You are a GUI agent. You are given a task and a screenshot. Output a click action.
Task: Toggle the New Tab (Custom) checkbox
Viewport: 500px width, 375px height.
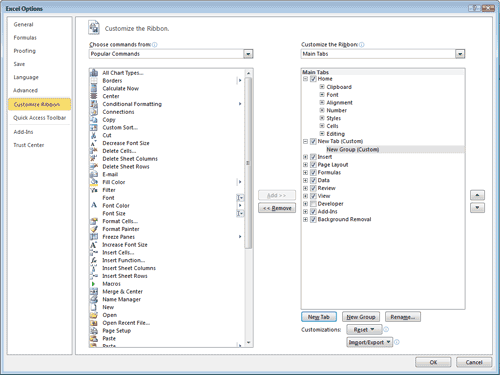tap(313, 141)
